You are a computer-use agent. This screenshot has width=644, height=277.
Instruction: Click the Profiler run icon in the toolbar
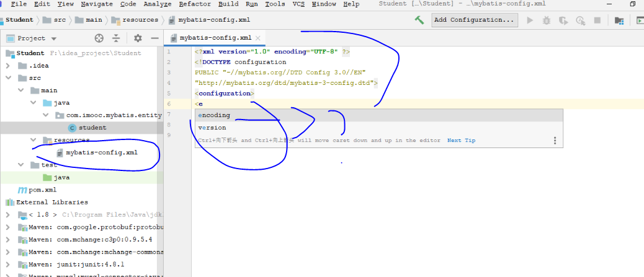point(580,20)
